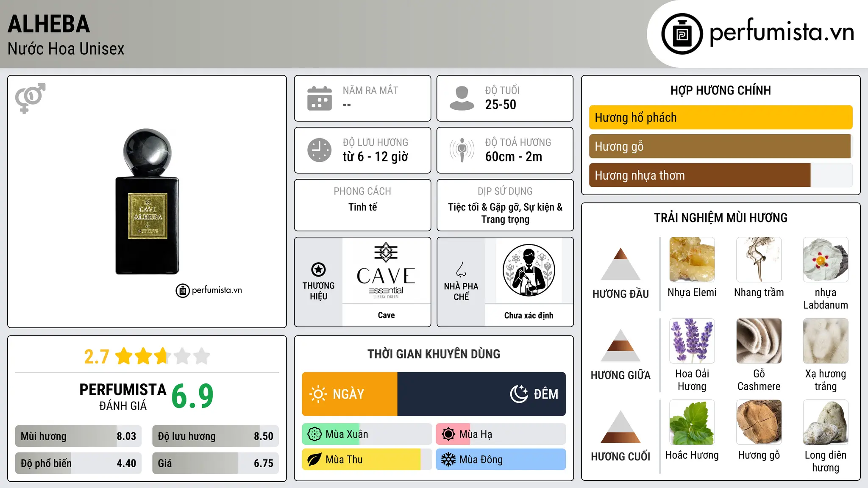Select the Hương gỗ log note image
868x488 pixels.
click(x=759, y=422)
